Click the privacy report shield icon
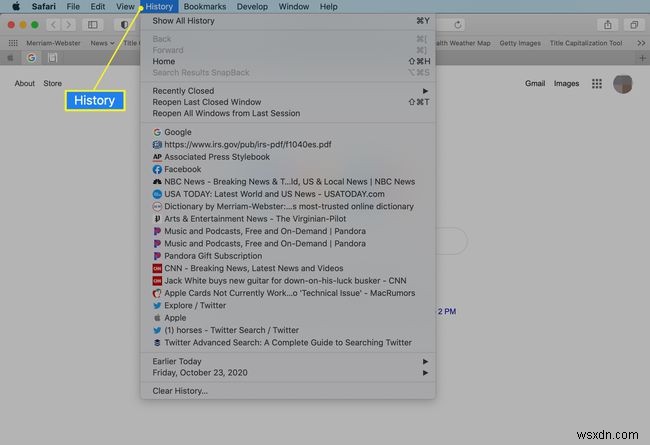 coord(124,25)
